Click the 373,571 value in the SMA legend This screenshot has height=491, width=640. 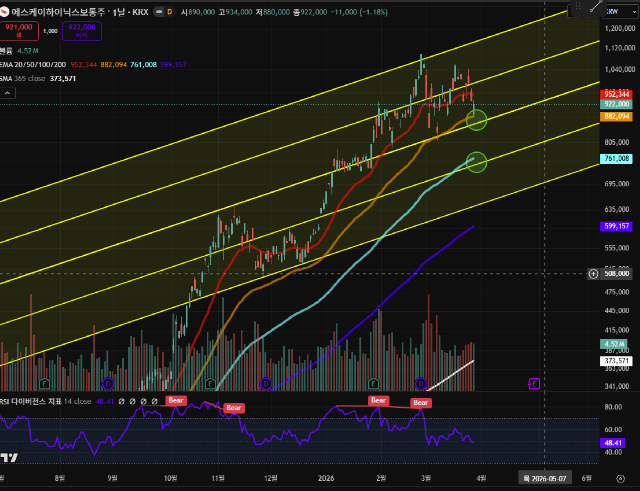[63, 78]
